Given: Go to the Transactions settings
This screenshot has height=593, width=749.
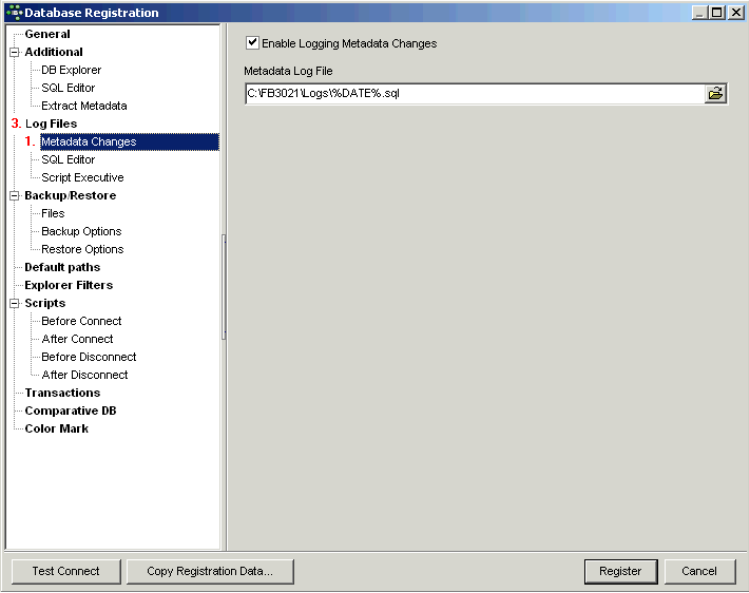Looking at the screenshot, I should coord(62,393).
